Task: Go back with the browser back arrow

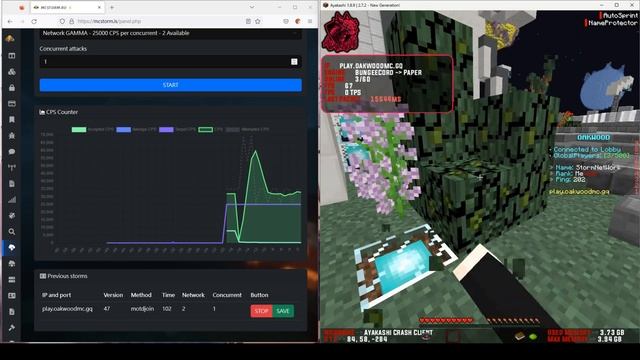Action: tap(10, 21)
